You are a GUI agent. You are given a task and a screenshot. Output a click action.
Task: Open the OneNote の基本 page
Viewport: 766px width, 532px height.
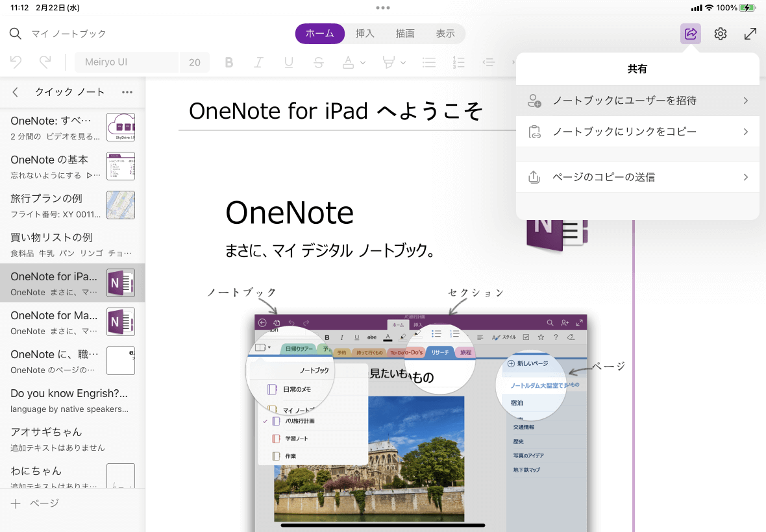point(72,167)
